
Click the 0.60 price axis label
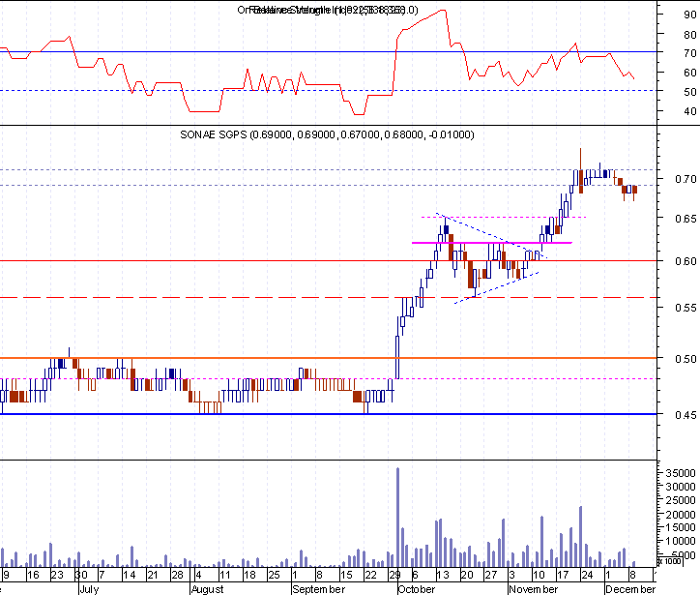tap(685, 261)
